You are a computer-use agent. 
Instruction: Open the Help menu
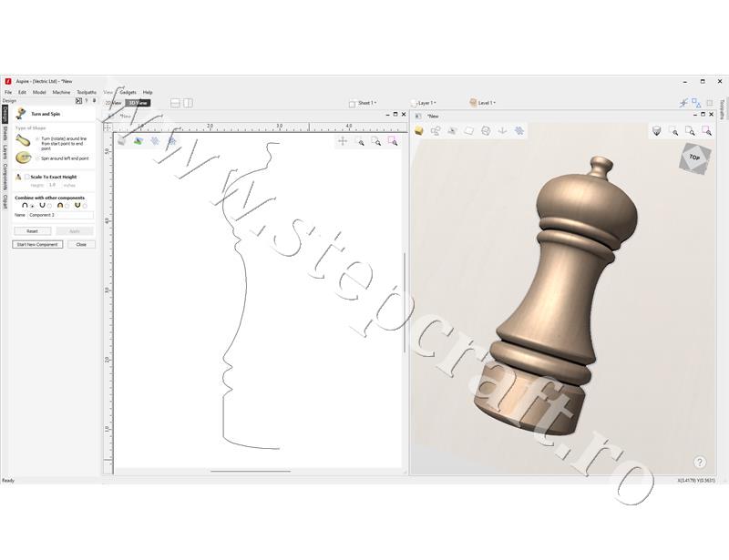tap(148, 93)
